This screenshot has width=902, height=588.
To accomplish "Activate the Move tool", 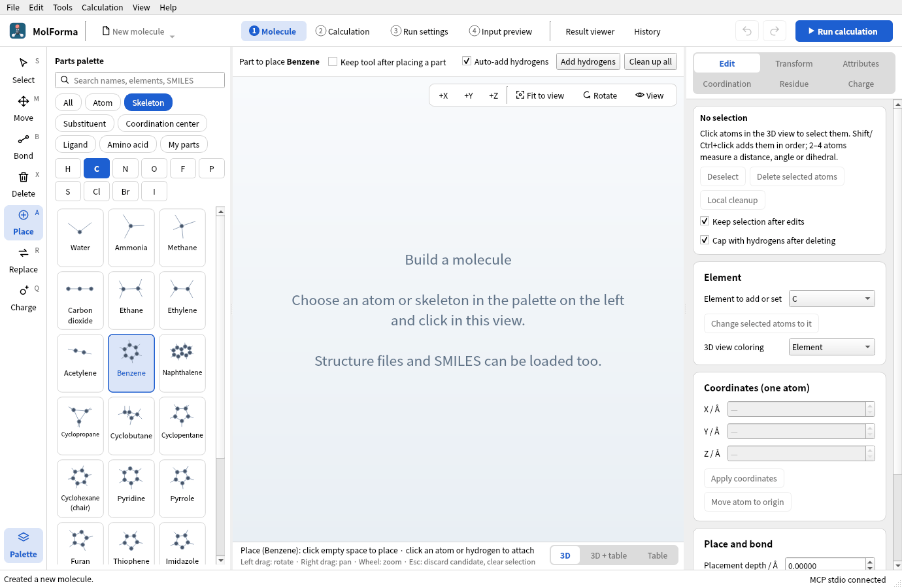I will 24,108.
